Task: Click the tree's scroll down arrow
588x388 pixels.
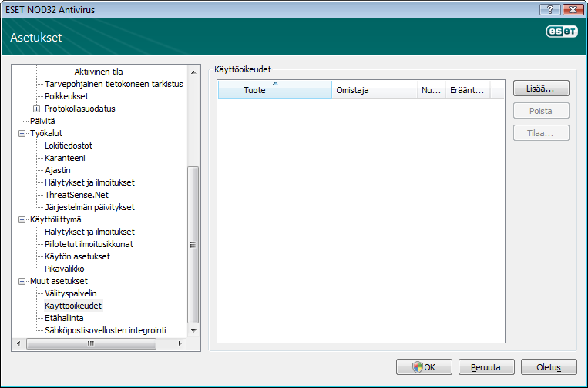Action: (x=193, y=330)
